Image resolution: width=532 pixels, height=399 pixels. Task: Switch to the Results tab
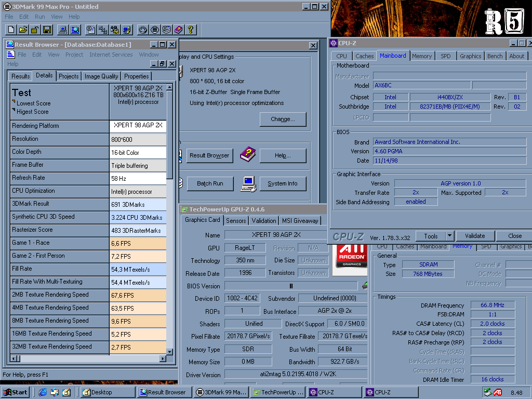[x=21, y=76]
